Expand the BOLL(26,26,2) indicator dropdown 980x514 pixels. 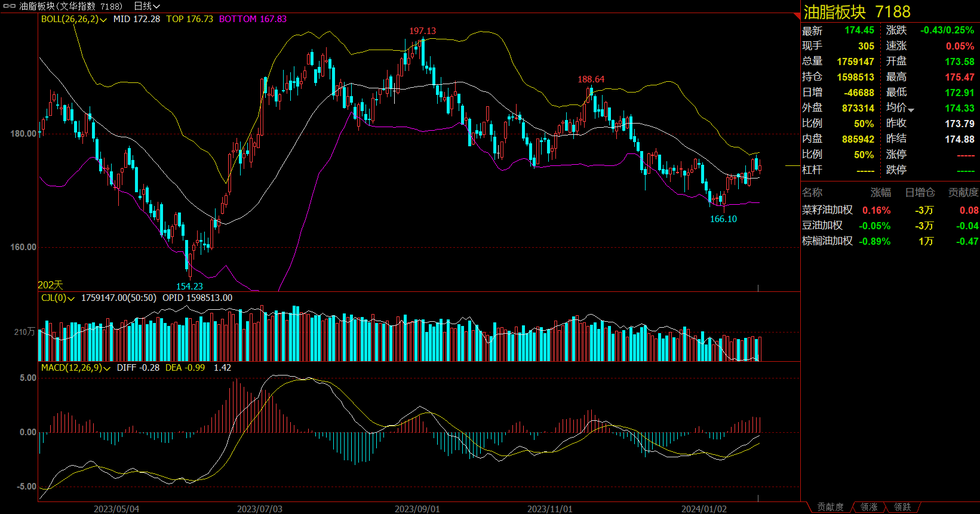104,20
